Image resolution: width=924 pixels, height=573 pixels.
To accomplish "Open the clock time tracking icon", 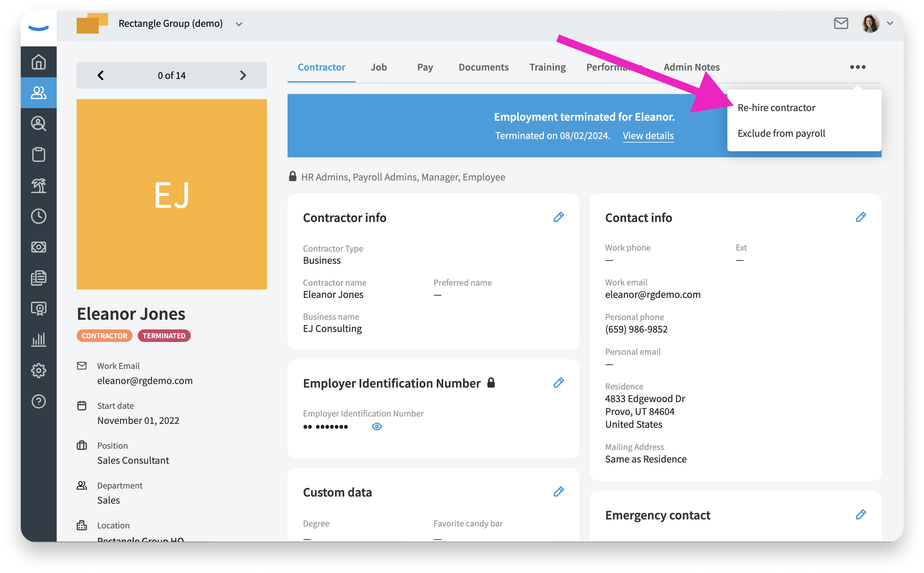I will click(x=38, y=216).
